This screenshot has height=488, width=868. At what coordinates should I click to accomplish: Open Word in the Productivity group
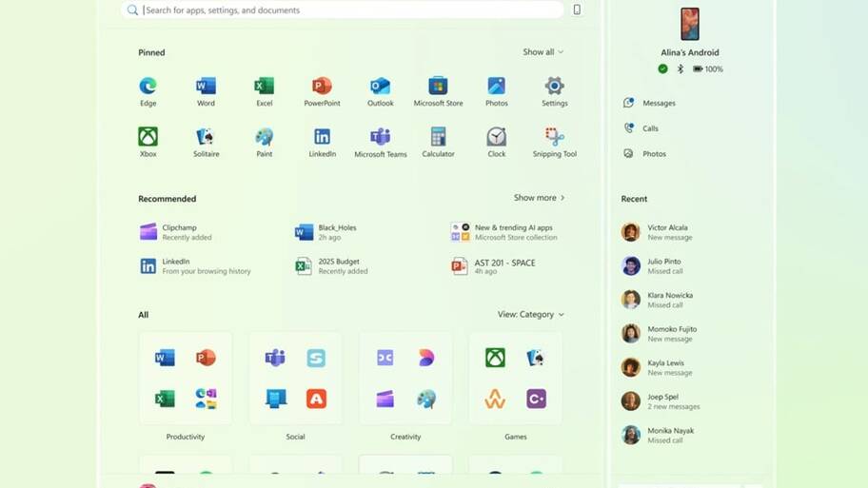pyautogui.click(x=165, y=358)
